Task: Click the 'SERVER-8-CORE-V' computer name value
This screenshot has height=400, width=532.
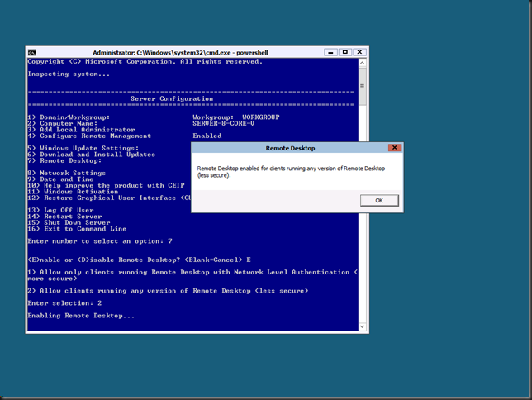Action: tap(224, 124)
